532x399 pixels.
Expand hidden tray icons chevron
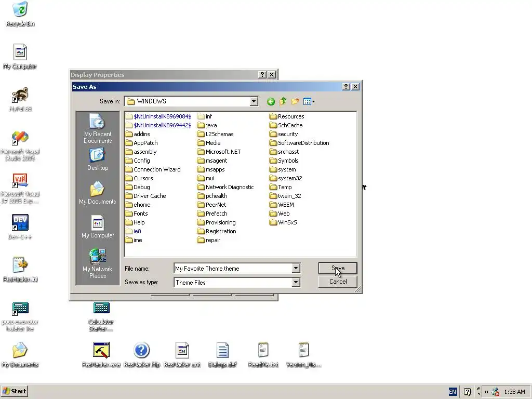tap(486, 392)
